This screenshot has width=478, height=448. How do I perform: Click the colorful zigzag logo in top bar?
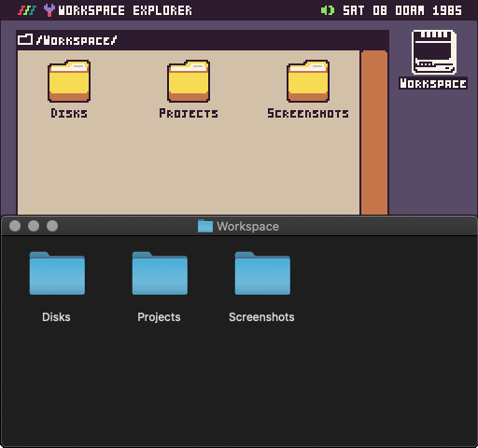[27, 10]
